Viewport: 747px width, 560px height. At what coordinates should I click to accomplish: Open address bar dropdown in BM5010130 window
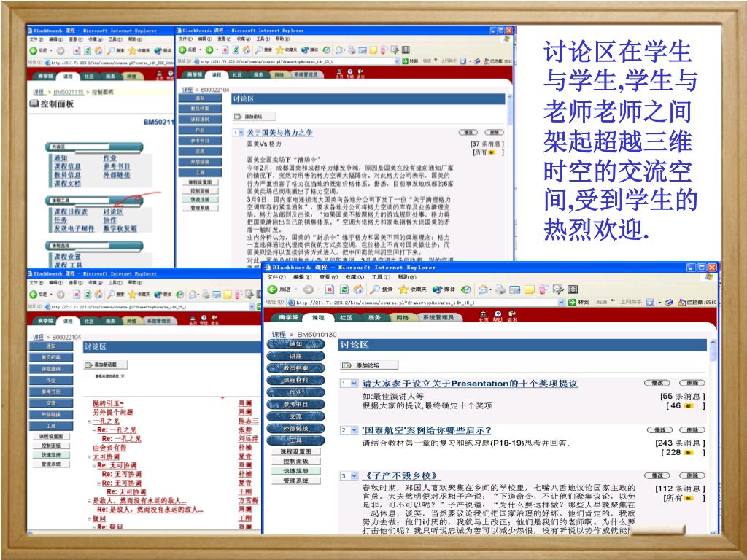(x=561, y=302)
